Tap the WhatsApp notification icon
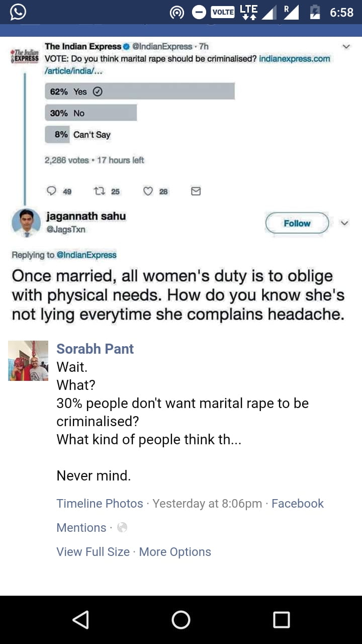362x644 pixels. 18,12
